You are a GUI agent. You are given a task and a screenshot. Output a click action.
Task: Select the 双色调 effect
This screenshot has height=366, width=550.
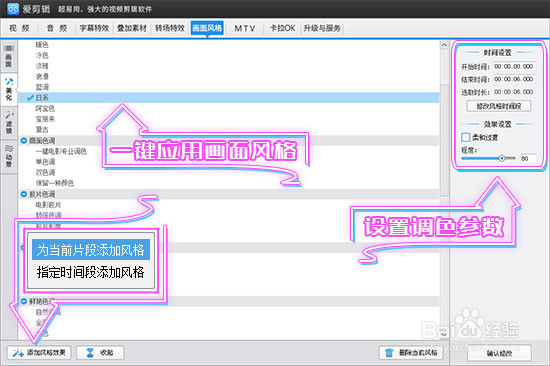(x=45, y=172)
